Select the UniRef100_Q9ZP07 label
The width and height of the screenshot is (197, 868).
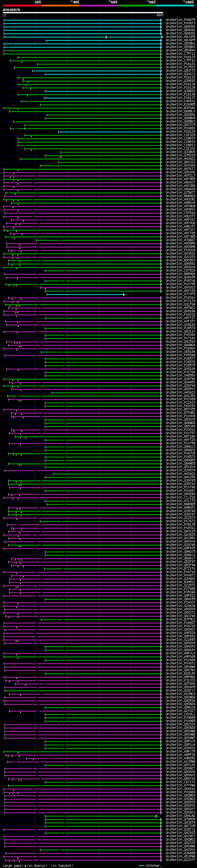180,389
